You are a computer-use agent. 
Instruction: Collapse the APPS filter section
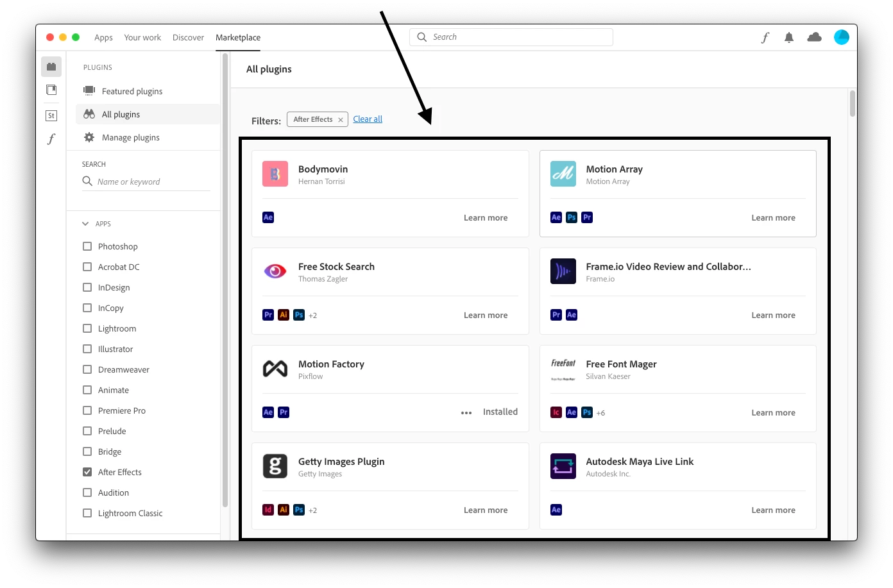tap(85, 224)
